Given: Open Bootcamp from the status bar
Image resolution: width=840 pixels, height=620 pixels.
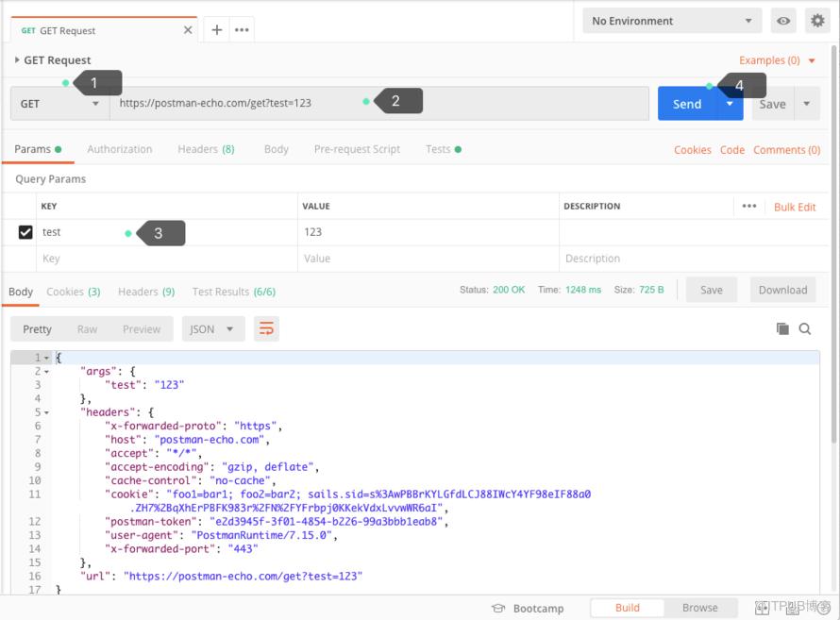Looking at the screenshot, I should pos(528,609).
